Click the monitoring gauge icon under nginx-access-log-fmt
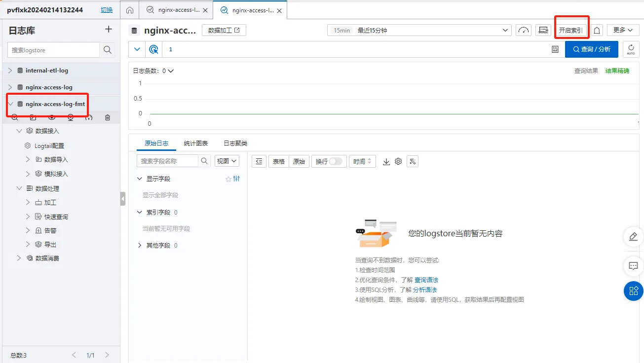The image size is (644, 363). (89, 117)
